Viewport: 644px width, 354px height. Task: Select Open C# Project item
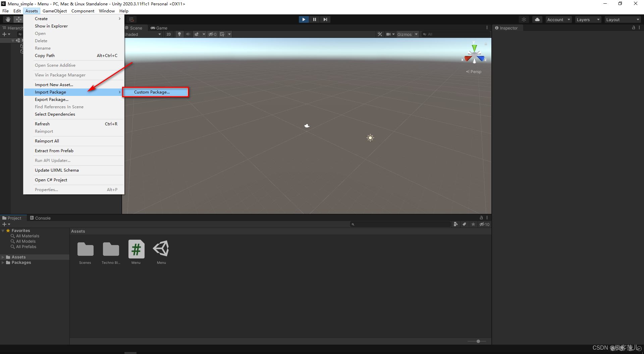tap(74, 180)
